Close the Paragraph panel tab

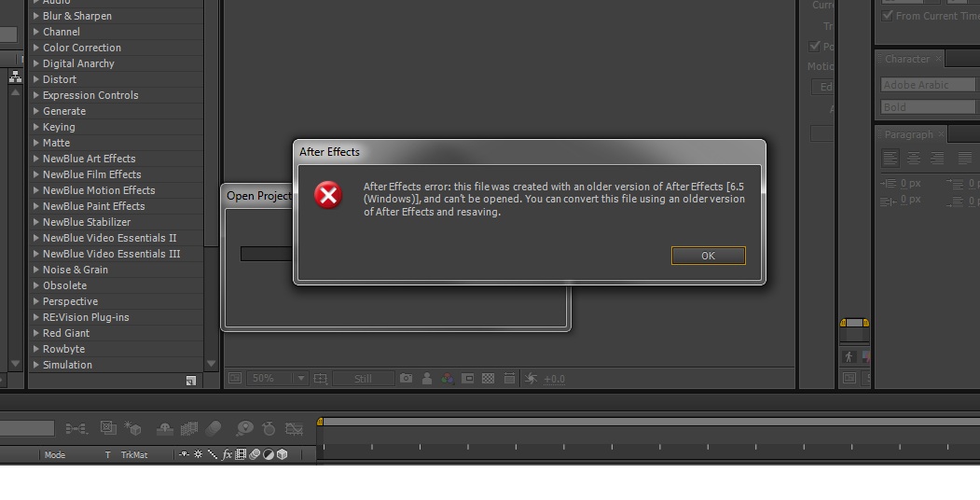coord(941,134)
